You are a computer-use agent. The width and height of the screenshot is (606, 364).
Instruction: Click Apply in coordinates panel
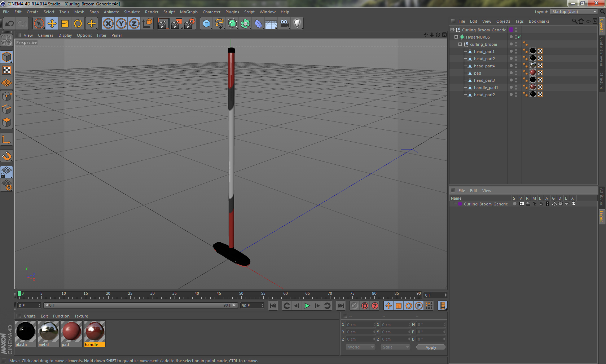pos(431,347)
